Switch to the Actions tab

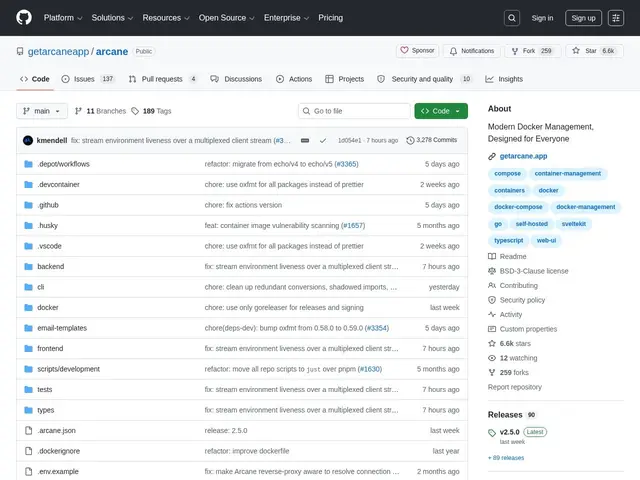click(294, 79)
